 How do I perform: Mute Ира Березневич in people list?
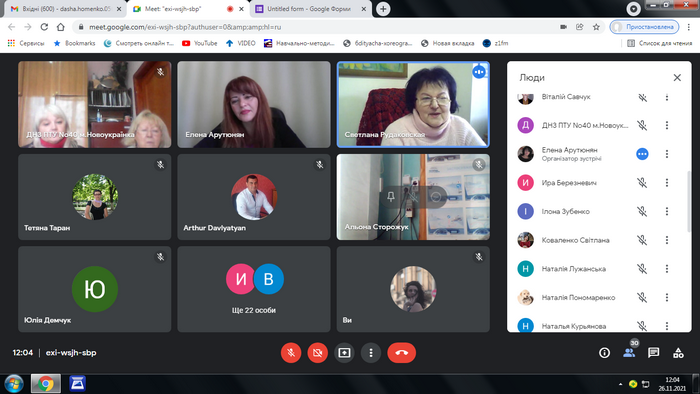click(x=642, y=182)
